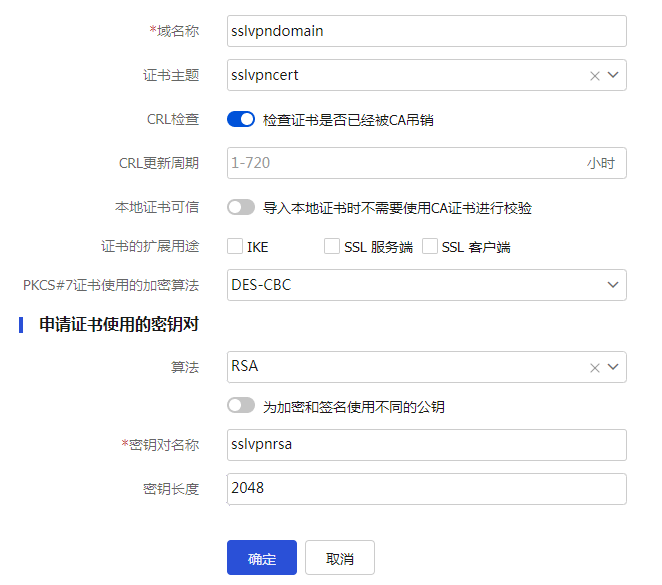Clear the 证书主题 field with the X icon
Image resolution: width=662 pixels, height=585 pixels.
[595, 75]
